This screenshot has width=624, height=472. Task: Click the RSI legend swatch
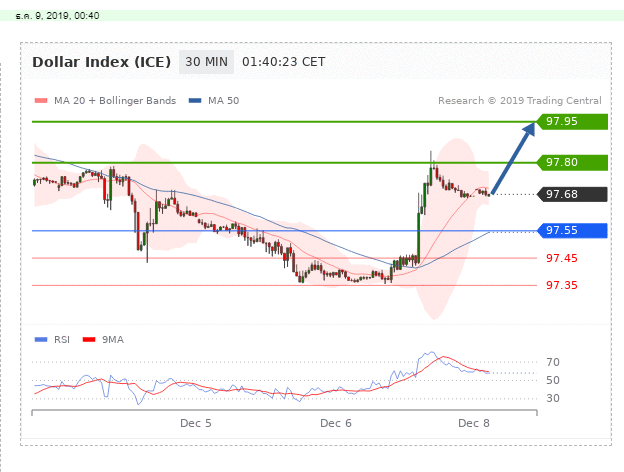[41, 339]
